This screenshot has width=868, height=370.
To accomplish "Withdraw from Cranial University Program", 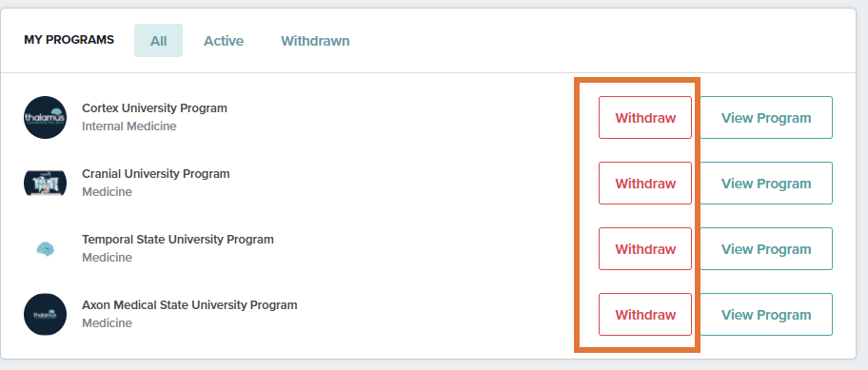I will coord(645,183).
